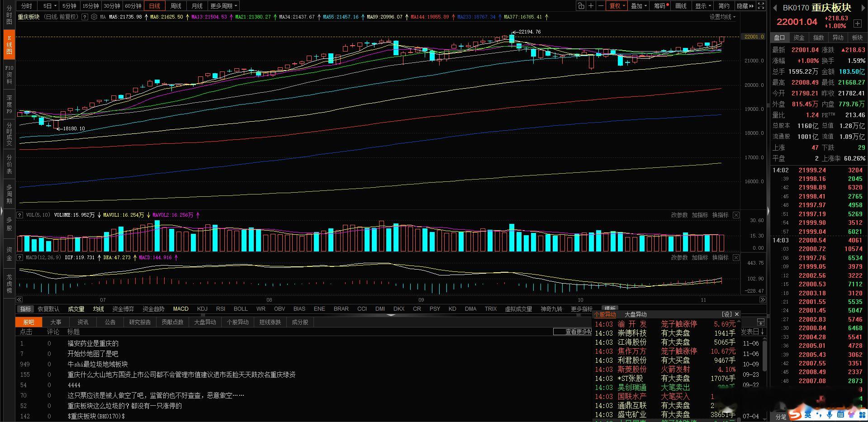Image resolution: width=868 pixels, height=422 pixels.
Task: Click the posts list scrollbar thumb
Action: click(764, 356)
